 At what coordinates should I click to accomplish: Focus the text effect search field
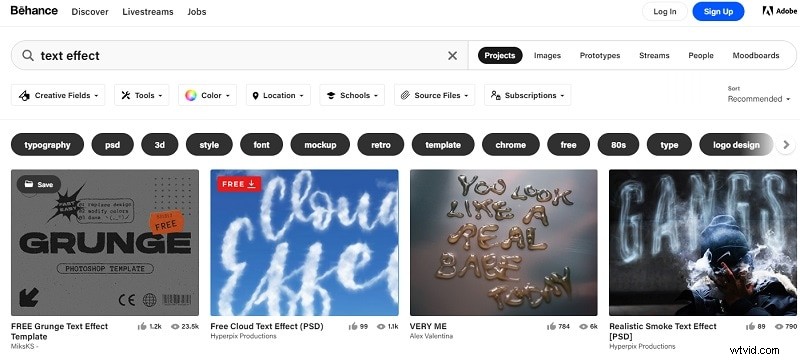coord(240,56)
